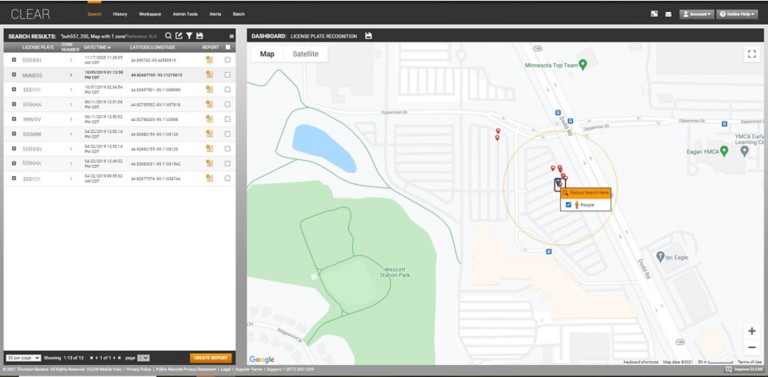Open report icon for the 11/17/2020 row
Viewport: 768px width, 377px height.
click(x=209, y=60)
